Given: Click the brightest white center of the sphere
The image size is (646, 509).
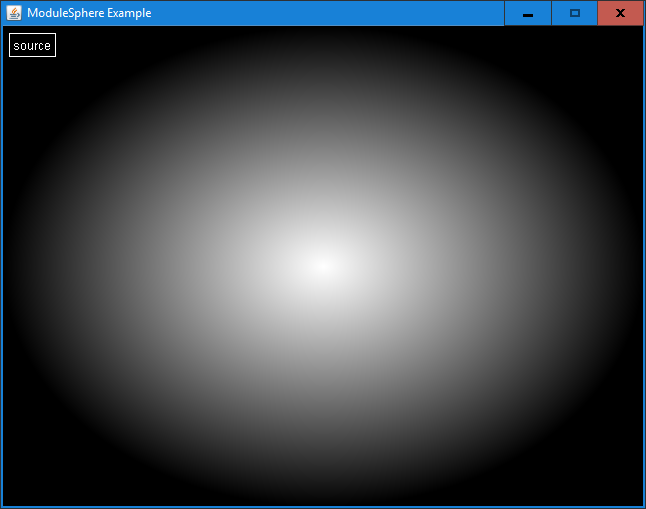Looking at the screenshot, I should point(322,265).
